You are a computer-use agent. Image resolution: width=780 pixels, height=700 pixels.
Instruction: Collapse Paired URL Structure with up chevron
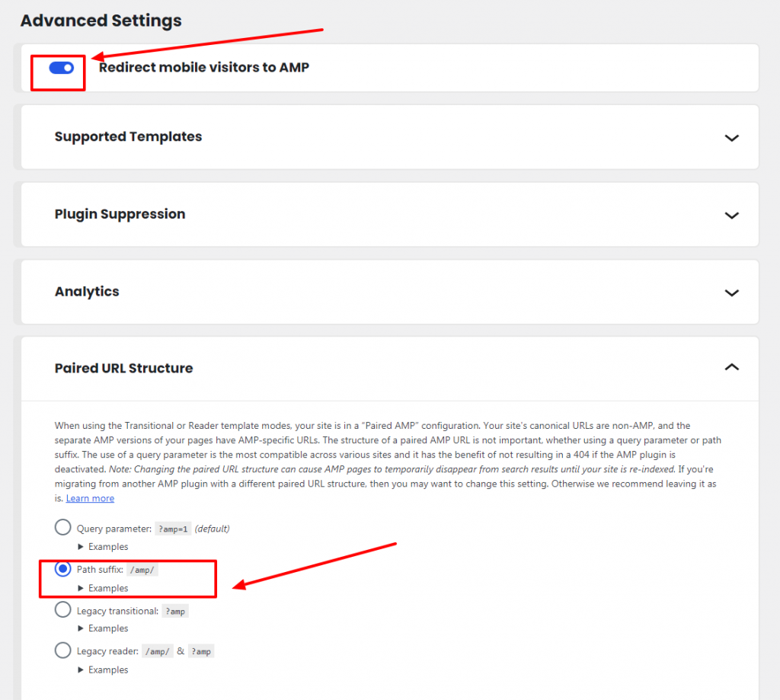click(731, 367)
